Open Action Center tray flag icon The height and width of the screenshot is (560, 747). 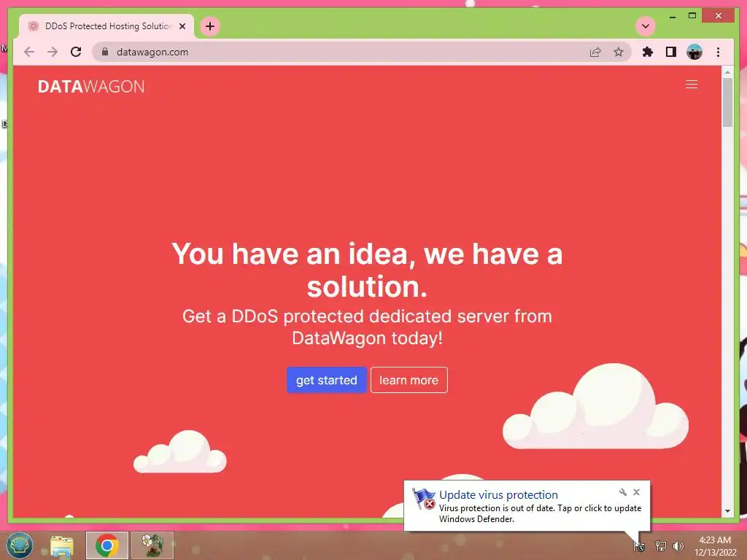[639, 546]
